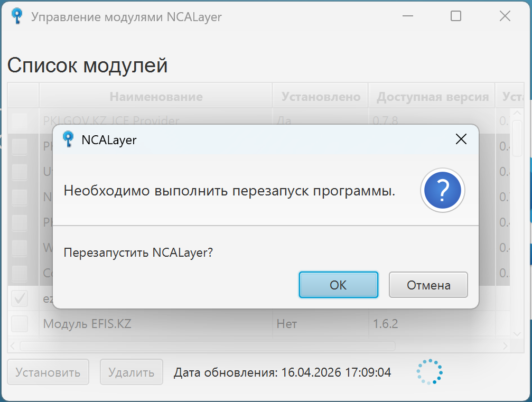Viewport: 532px width, 402px height.
Task: Click Перезапустить NCALayer? question text
Action: pos(138,253)
